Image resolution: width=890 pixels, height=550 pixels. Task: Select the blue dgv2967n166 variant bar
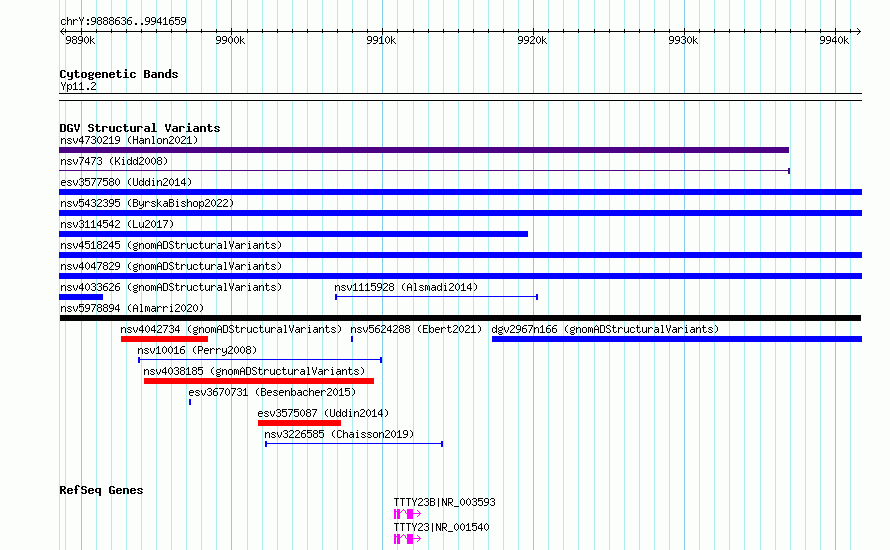[x=677, y=339]
